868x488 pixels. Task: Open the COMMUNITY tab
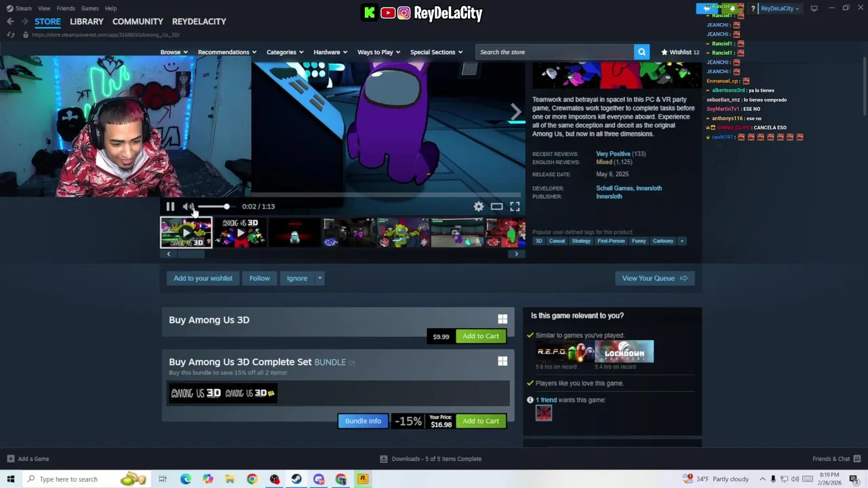(x=138, y=22)
